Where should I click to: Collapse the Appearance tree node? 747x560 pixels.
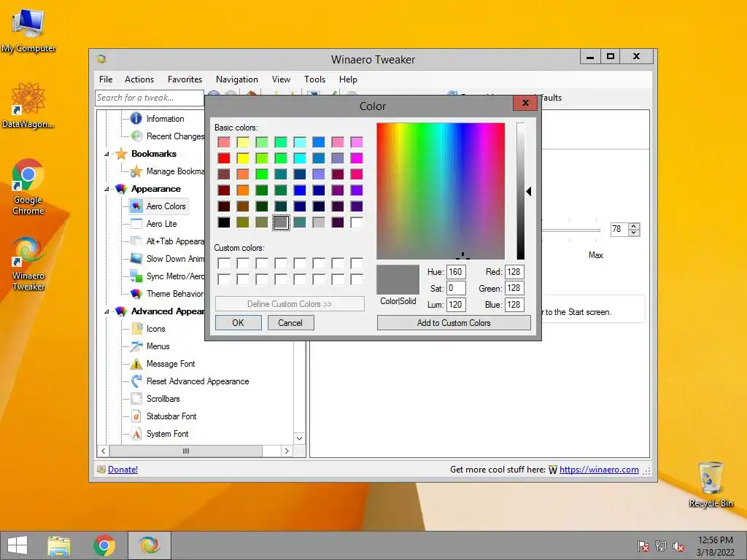click(107, 189)
